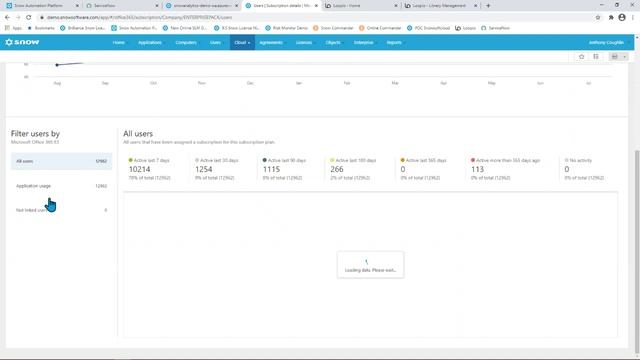640x360 pixels.
Task: Reload the page with refresh icon
Action: [x=29, y=17]
